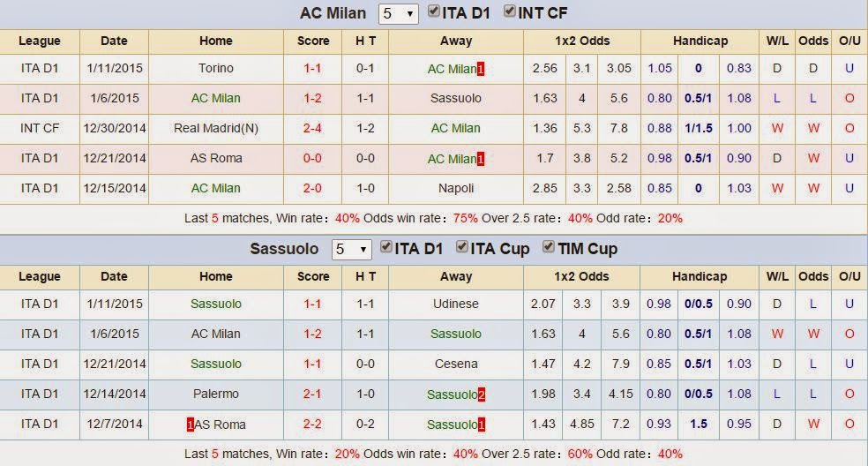Screen dimensions: 868x466
Task: Uncheck the ITA Cup checkbox
Action: [461, 248]
